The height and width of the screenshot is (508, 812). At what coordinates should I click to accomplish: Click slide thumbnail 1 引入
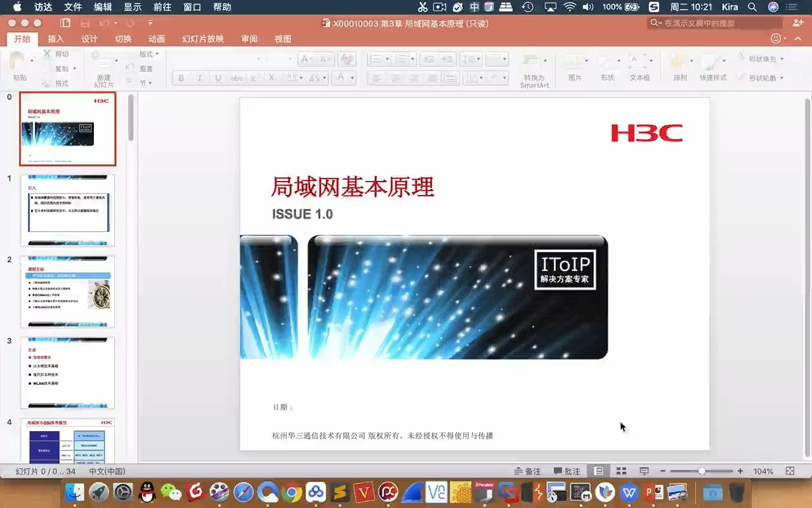pos(68,210)
